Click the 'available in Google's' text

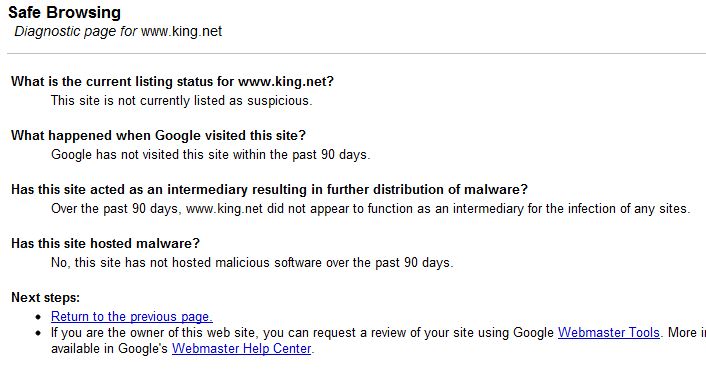click(x=109, y=349)
